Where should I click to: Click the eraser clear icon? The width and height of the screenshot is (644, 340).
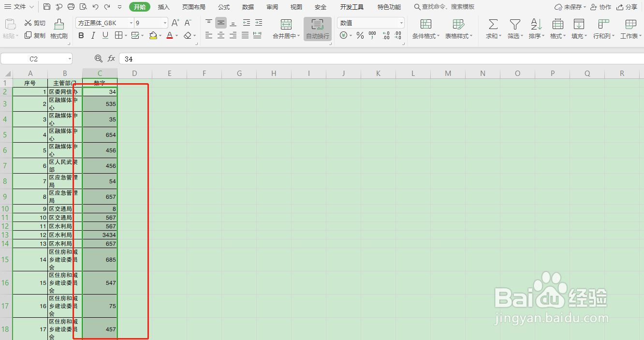click(188, 36)
